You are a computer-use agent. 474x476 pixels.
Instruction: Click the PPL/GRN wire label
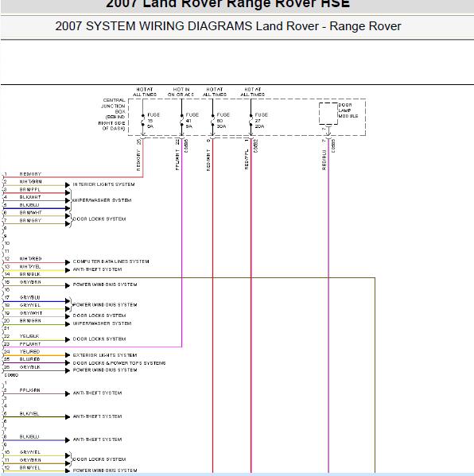point(29,390)
